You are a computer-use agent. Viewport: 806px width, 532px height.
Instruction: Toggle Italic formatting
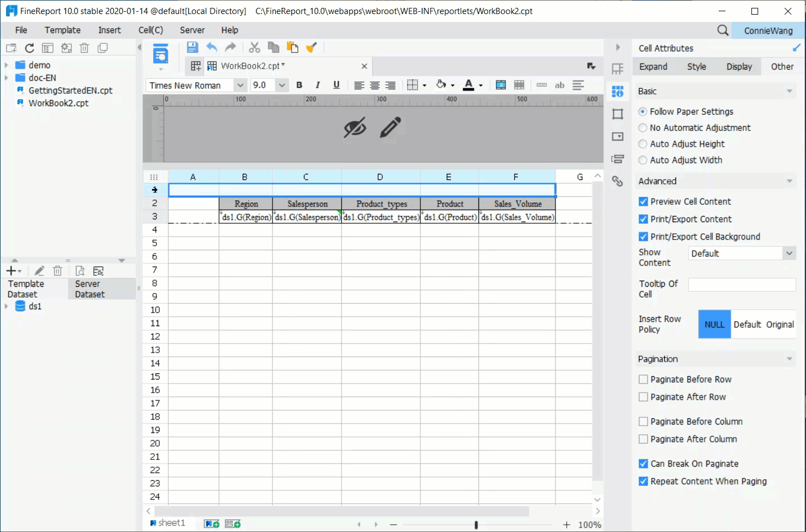317,85
